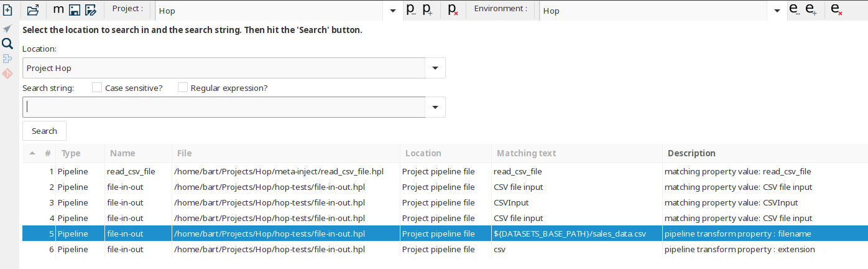This screenshot has width=868, height=269.
Task: Tick the 'Regular expression?' checkbox
Action: pyautogui.click(x=183, y=88)
